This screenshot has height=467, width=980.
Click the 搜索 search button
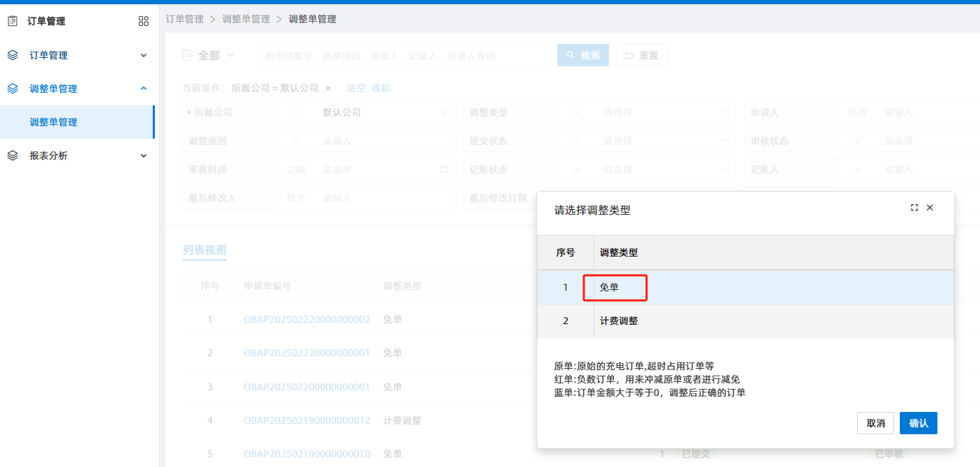(583, 55)
